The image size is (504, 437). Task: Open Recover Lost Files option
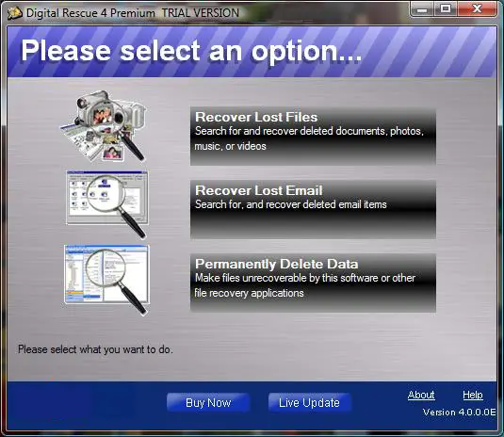click(x=313, y=137)
